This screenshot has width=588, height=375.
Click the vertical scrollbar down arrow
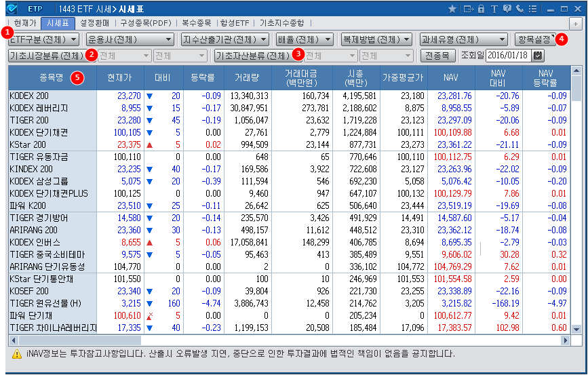(576, 328)
